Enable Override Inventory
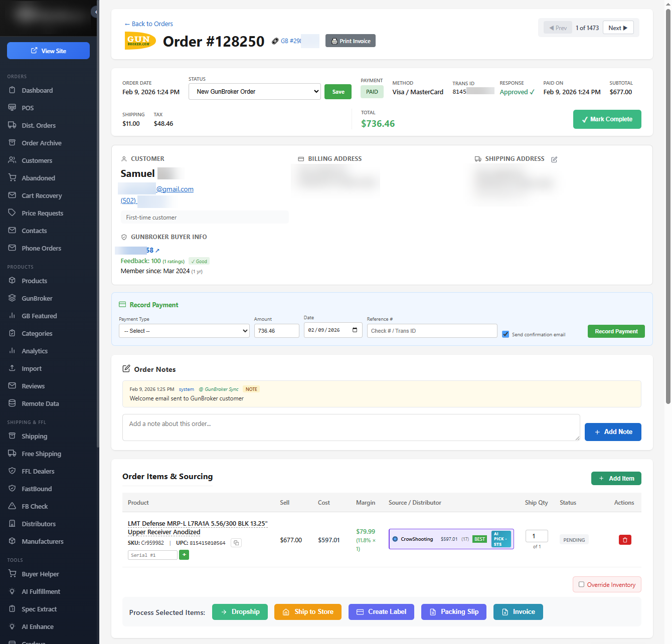The image size is (672, 644). point(581,584)
